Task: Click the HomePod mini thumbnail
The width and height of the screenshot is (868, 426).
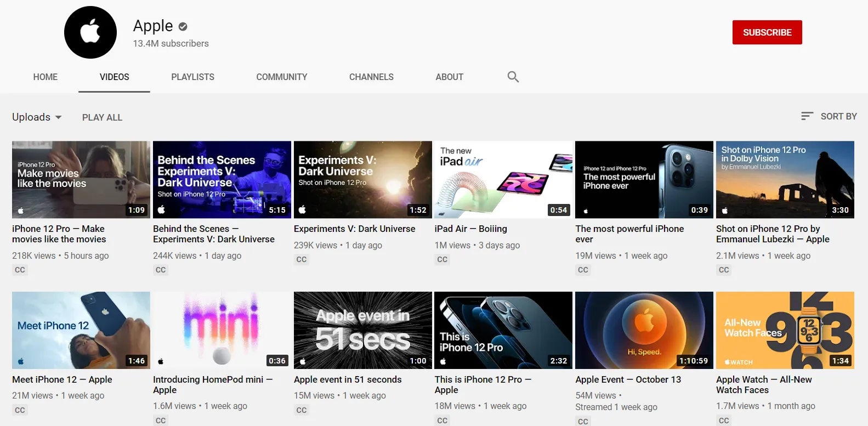Action: pyautogui.click(x=222, y=330)
